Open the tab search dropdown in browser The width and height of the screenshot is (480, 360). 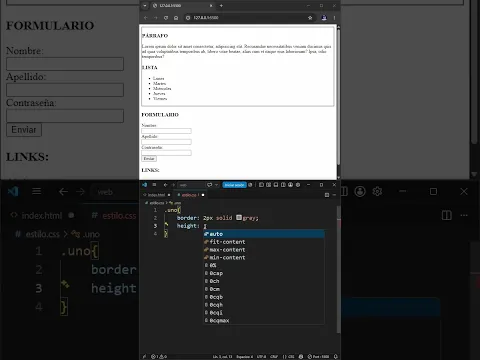coord(145,6)
